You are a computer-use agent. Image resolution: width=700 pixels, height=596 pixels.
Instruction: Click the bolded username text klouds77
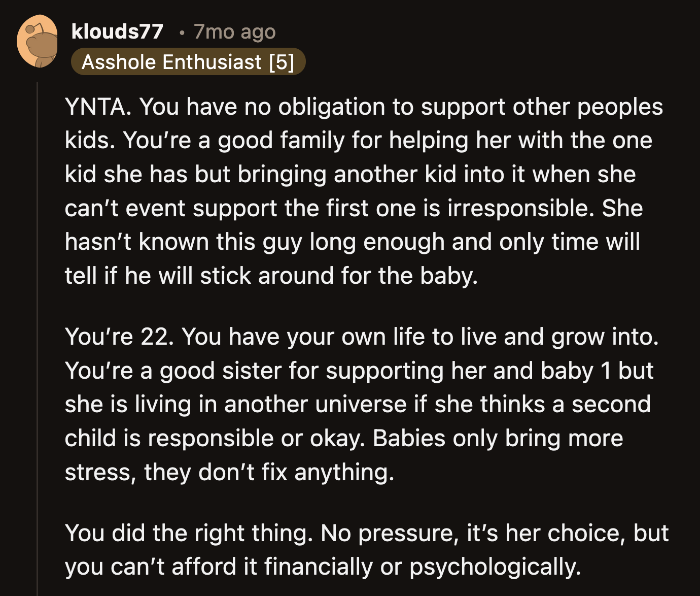[x=117, y=31]
